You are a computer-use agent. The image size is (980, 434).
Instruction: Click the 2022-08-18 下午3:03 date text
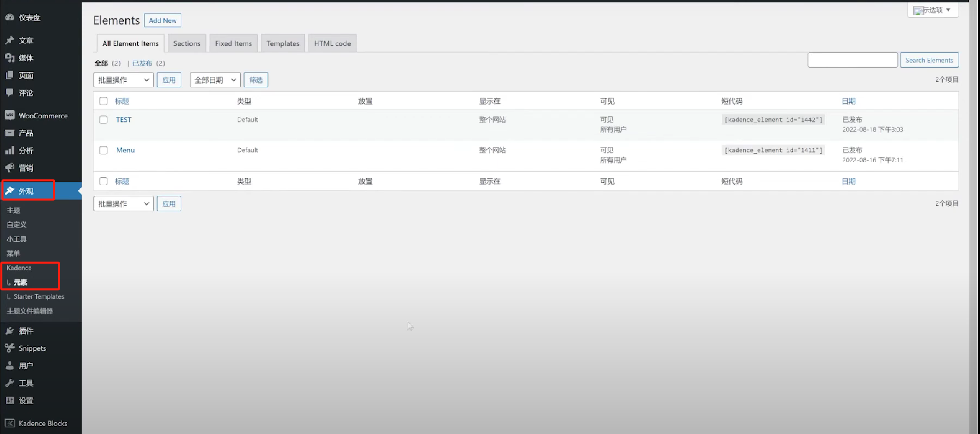click(x=873, y=130)
